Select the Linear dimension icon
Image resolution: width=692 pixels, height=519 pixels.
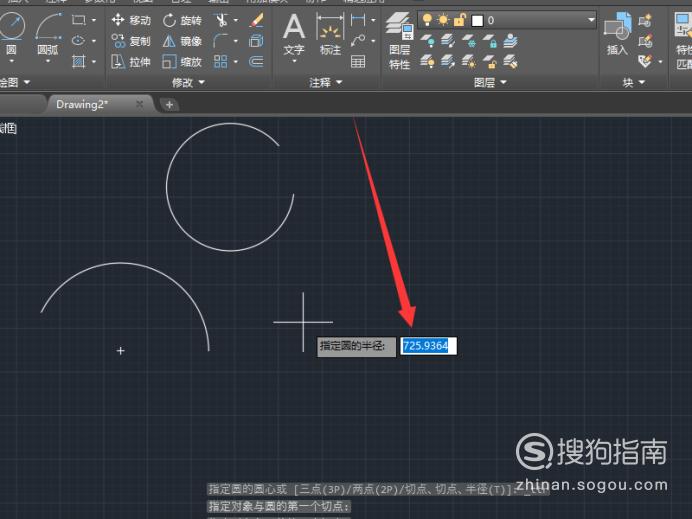coord(358,20)
